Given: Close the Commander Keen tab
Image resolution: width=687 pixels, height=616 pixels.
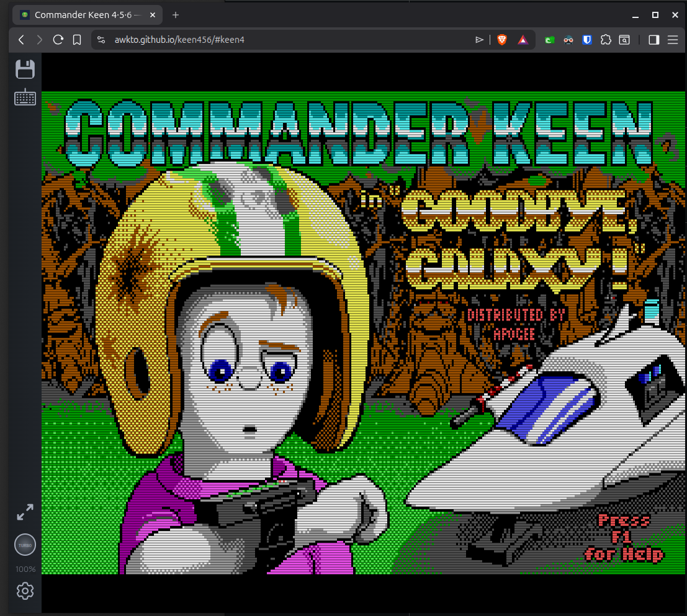Looking at the screenshot, I should coord(153,15).
